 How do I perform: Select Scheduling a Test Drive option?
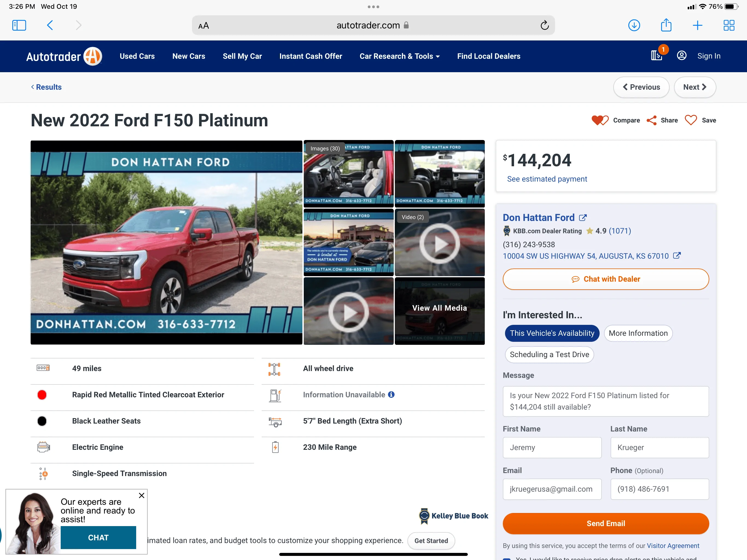tap(549, 354)
